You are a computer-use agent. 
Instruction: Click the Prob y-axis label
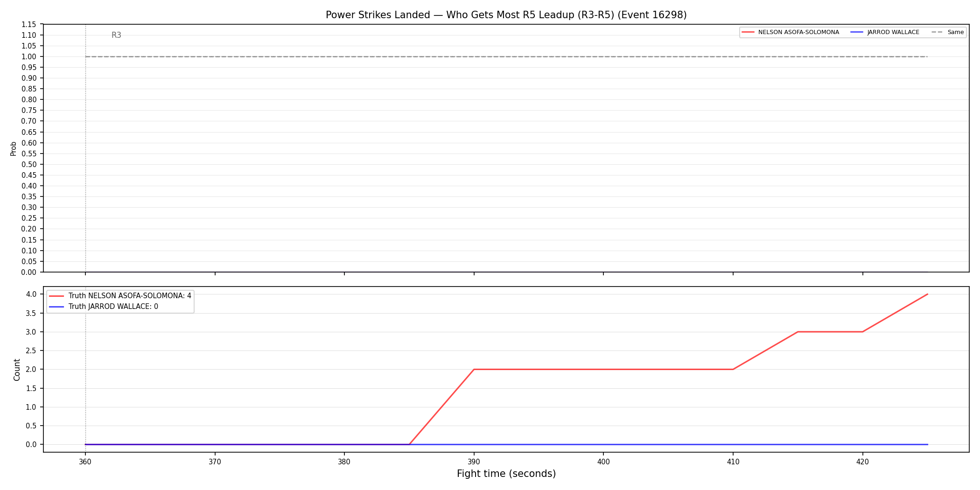point(14,148)
